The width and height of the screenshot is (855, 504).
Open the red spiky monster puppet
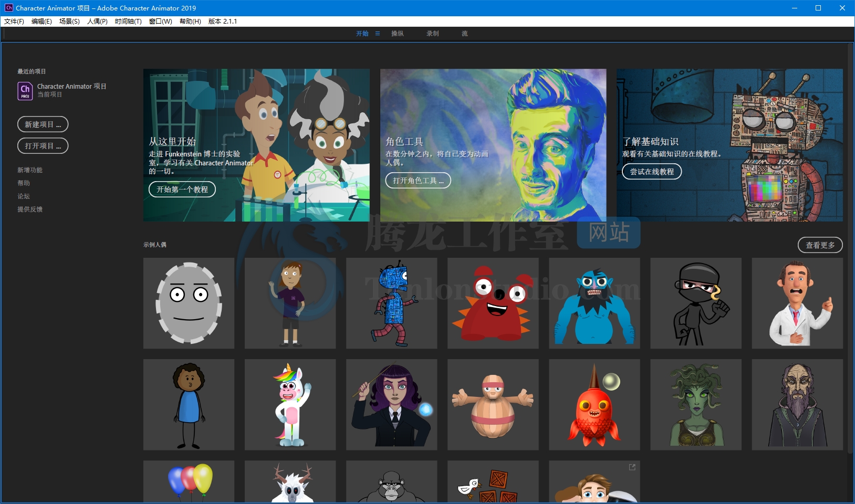493,303
